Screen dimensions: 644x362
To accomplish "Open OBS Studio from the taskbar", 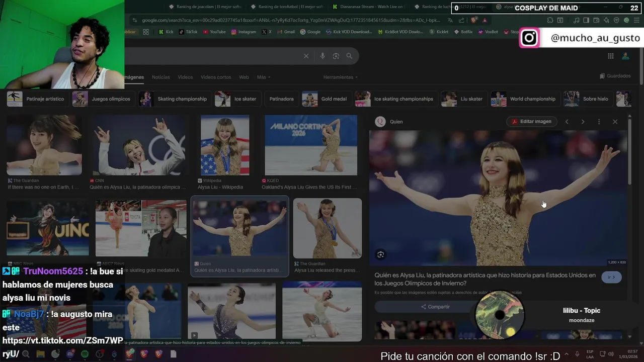I will click(100, 354).
